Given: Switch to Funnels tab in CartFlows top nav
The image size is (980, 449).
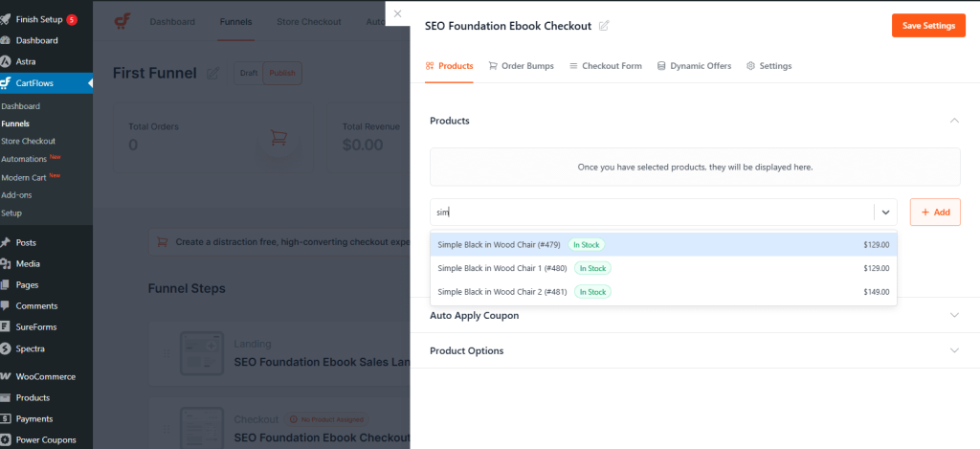Looking at the screenshot, I should (x=235, y=22).
